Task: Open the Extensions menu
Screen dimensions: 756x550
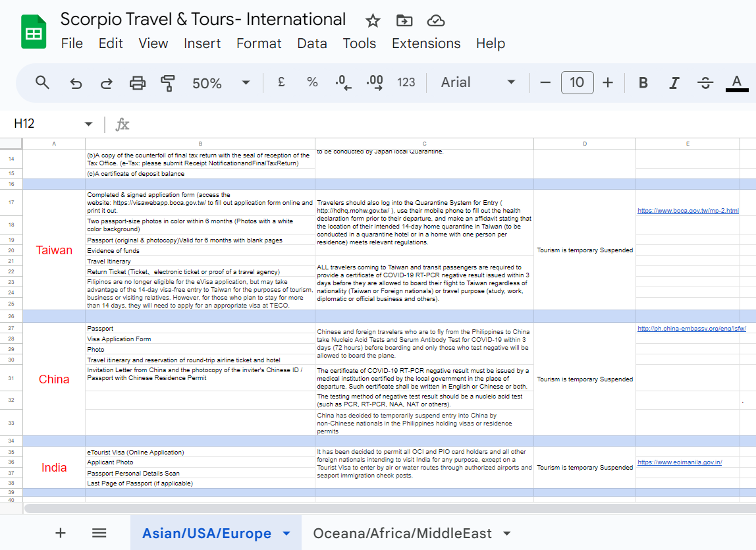Action: click(426, 43)
